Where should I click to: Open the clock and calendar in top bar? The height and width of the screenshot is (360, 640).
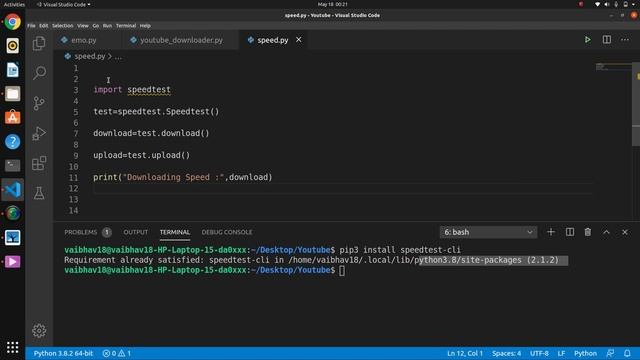(x=332, y=4)
